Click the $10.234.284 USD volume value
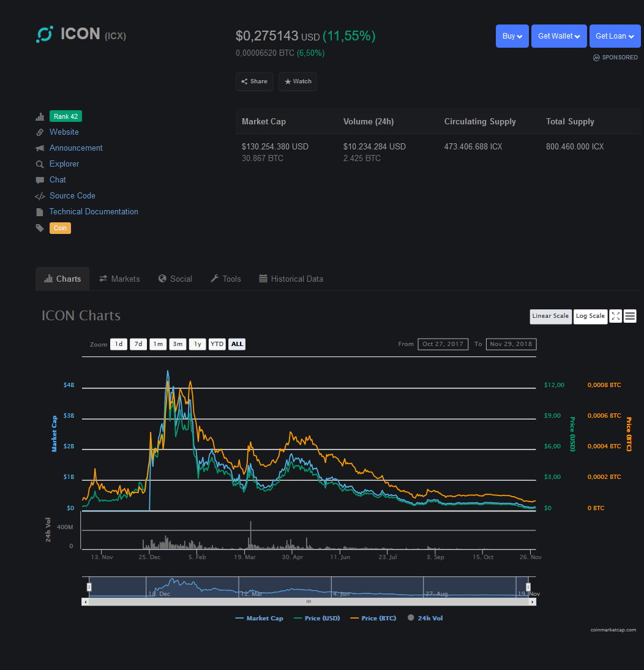 (x=375, y=146)
